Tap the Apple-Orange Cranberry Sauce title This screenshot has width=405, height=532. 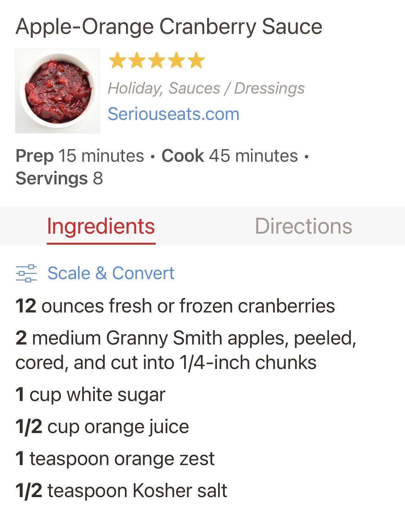pos(169,26)
